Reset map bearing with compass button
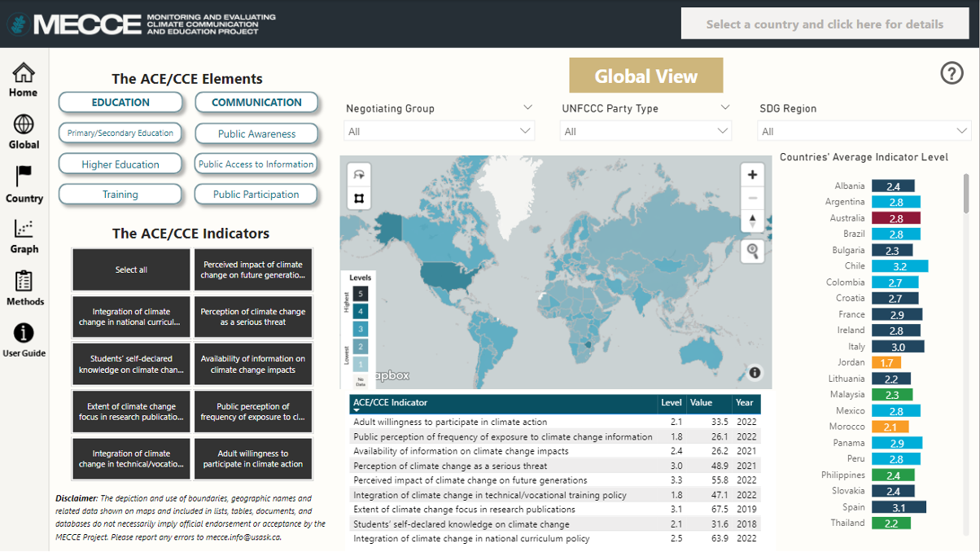Viewport: 980px width, 552px height. click(752, 221)
